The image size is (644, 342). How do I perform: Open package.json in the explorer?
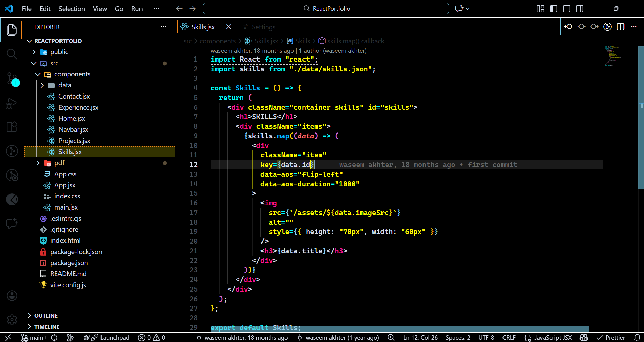(x=99, y=263)
